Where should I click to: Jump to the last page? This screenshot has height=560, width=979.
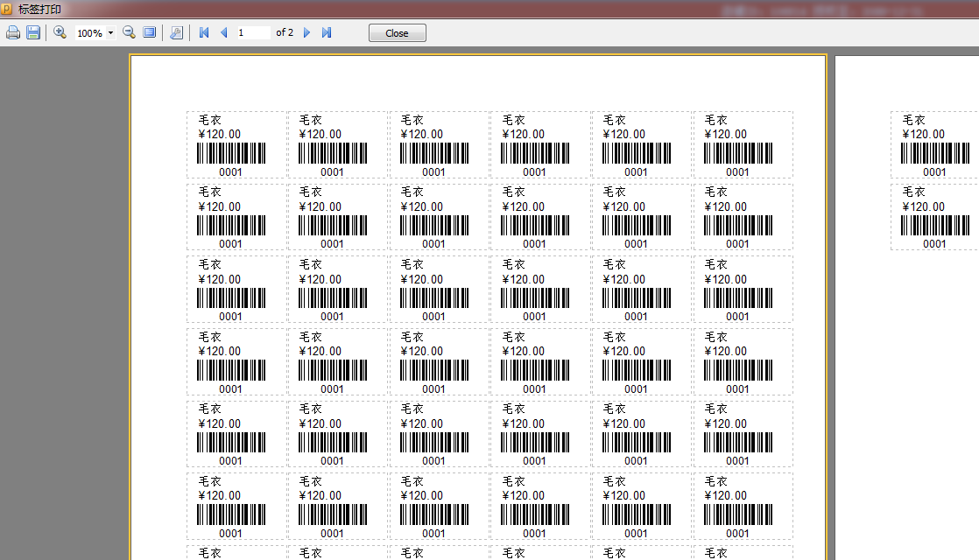click(327, 33)
